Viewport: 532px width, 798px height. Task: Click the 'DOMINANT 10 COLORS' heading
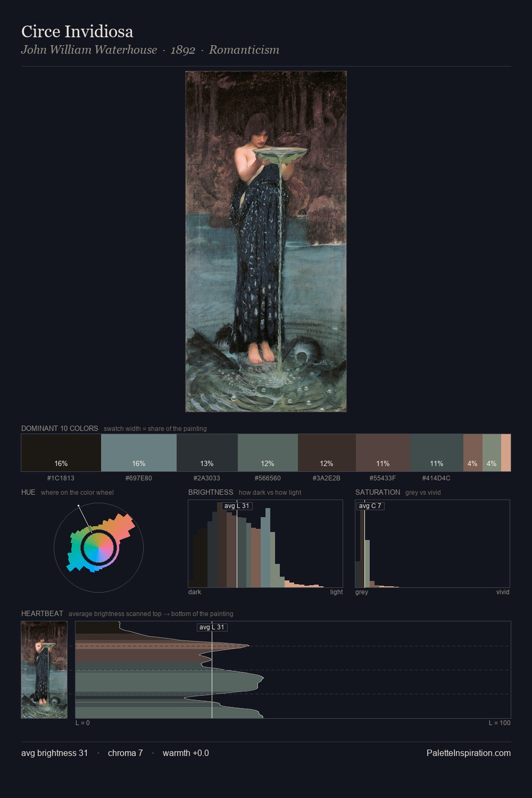pos(60,428)
